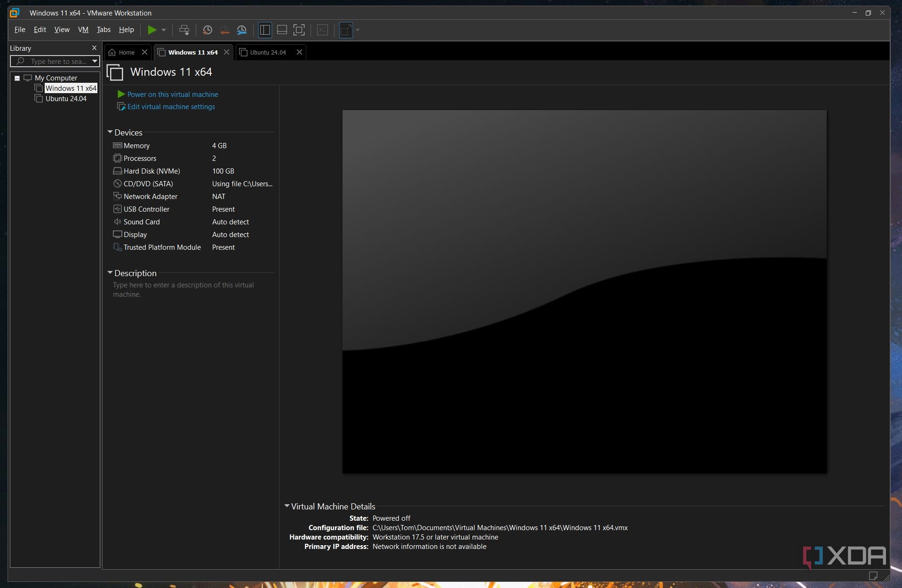The width and height of the screenshot is (902, 588).
Task: Open the File menu
Action: [20, 30]
